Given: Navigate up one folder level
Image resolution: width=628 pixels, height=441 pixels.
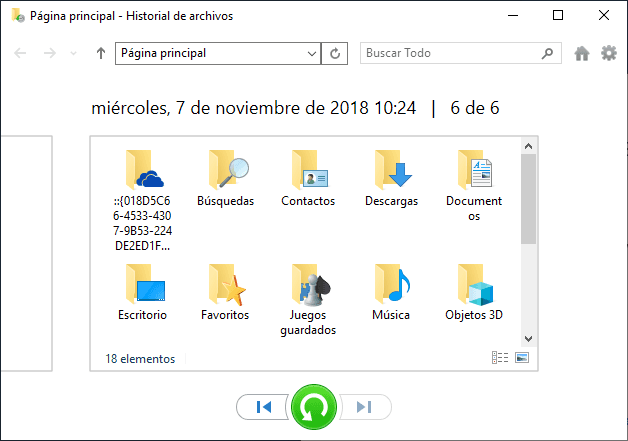Looking at the screenshot, I should [101, 53].
